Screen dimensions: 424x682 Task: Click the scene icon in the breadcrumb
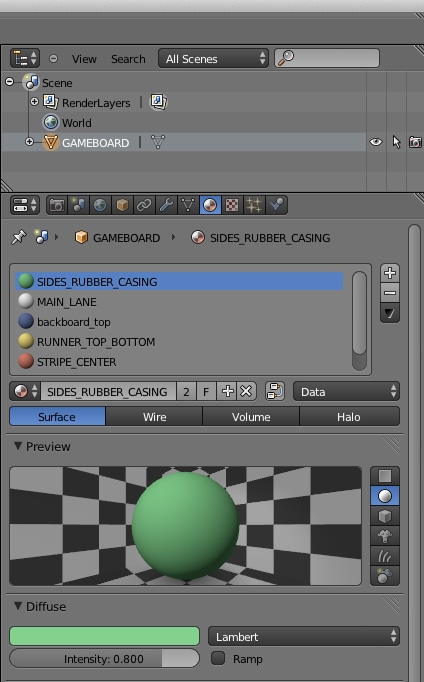(42, 237)
